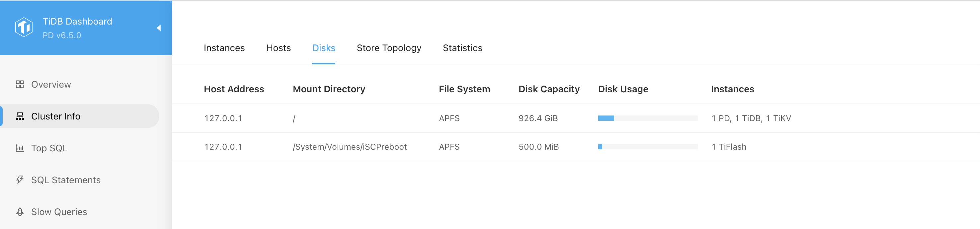Screen dimensions: 980x229
Task: Open the Overview menu item
Action: click(x=51, y=84)
